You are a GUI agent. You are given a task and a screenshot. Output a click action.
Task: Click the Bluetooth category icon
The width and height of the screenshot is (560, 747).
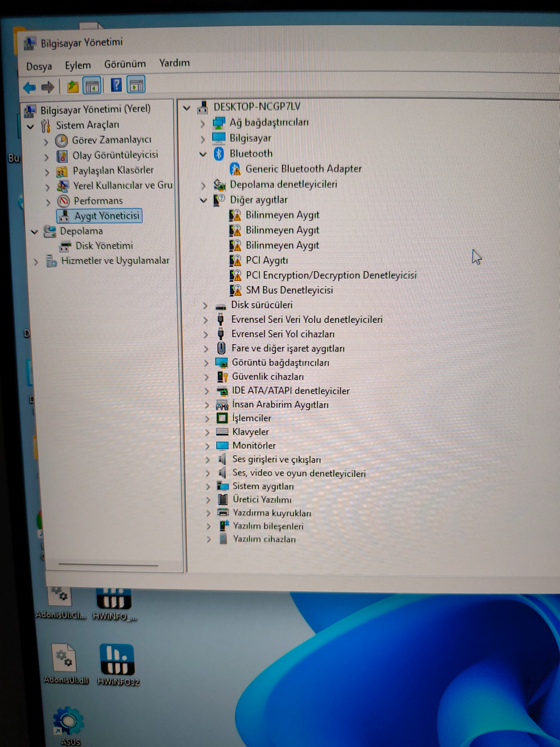click(x=218, y=154)
